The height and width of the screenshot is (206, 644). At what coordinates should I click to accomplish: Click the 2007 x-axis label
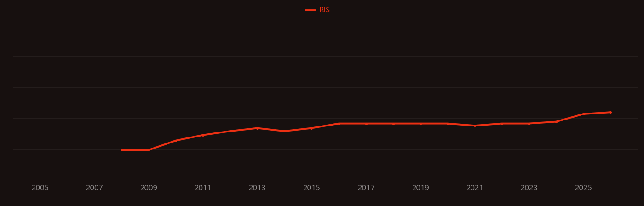[x=94, y=188]
